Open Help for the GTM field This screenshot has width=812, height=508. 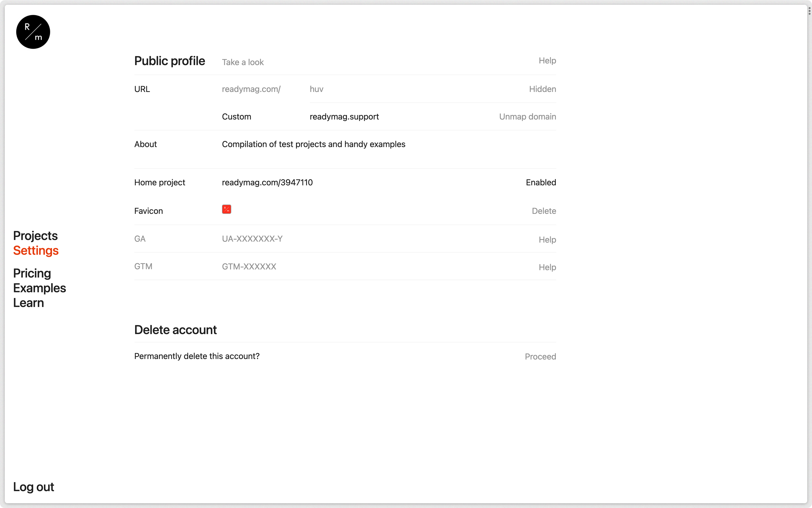547,267
